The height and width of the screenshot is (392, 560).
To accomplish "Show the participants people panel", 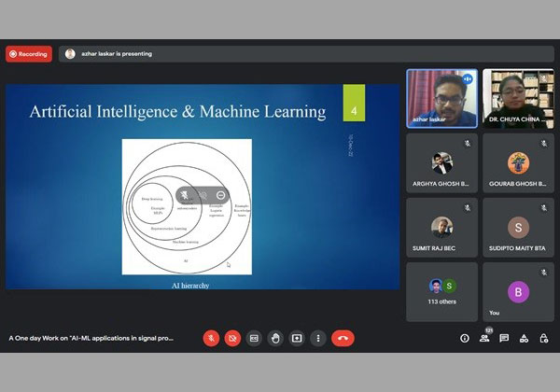I will pyautogui.click(x=484, y=338).
